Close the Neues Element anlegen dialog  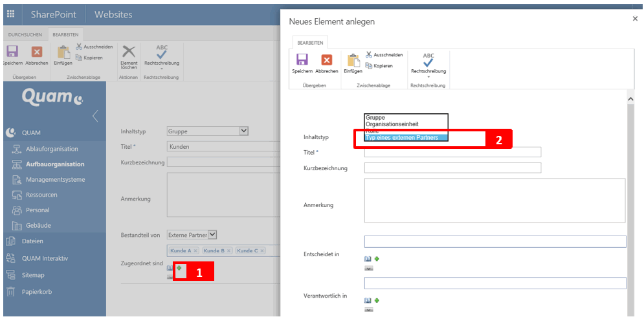634,19
